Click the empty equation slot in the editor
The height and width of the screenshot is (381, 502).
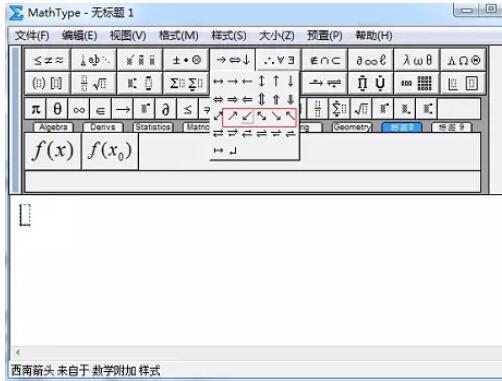coord(25,215)
